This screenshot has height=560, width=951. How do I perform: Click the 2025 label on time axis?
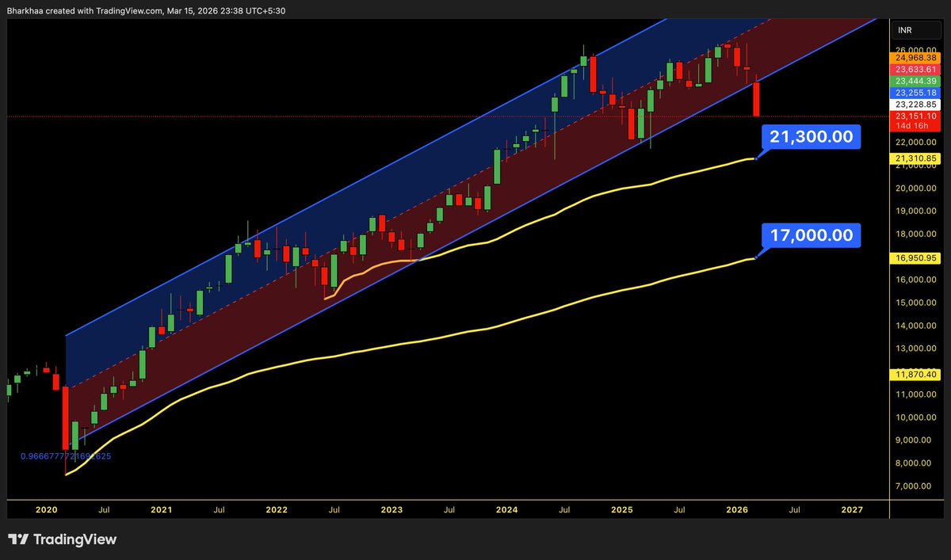coord(622,511)
